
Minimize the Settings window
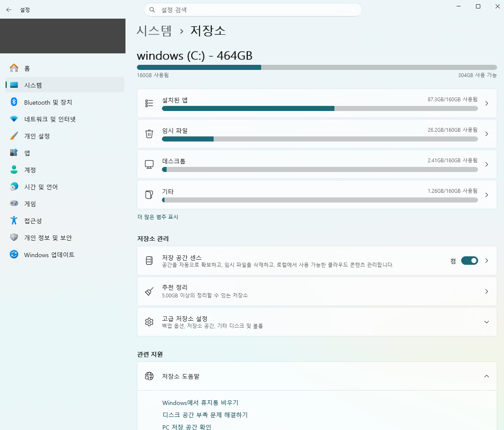click(459, 6)
